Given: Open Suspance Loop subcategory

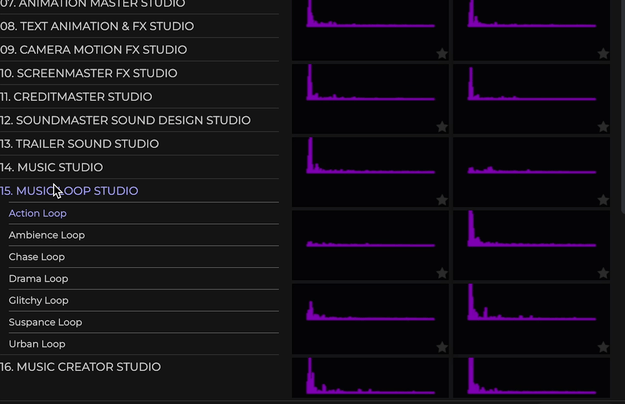Looking at the screenshot, I should pyautogui.click(x=45, y=322).
